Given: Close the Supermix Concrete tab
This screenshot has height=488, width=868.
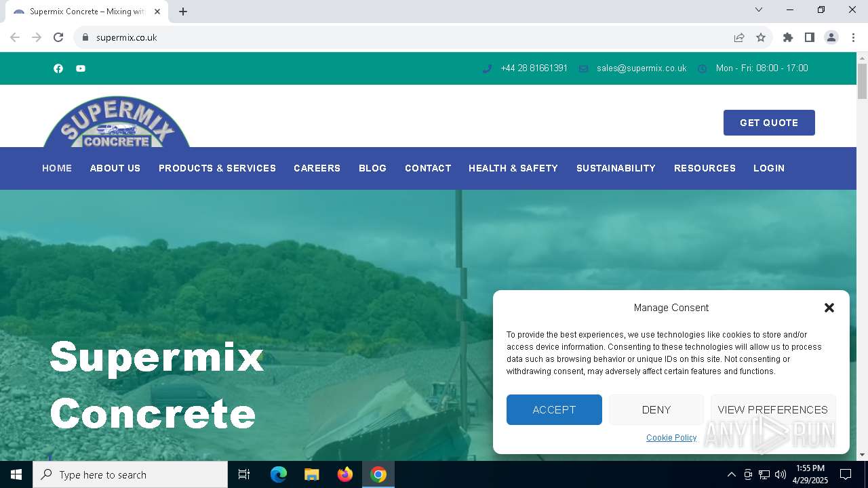Looking at the screenshot, I should click(157, 12).
